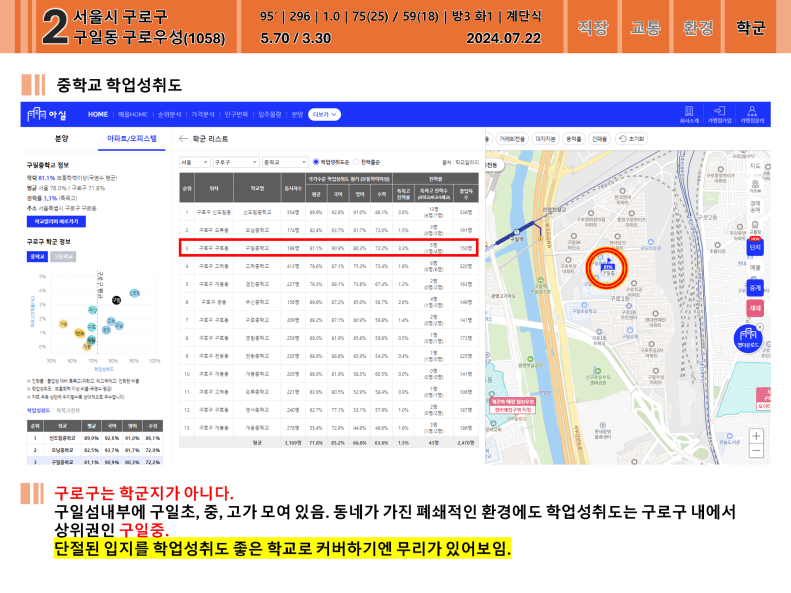Click the 구일중학교 row in the table

329,248
